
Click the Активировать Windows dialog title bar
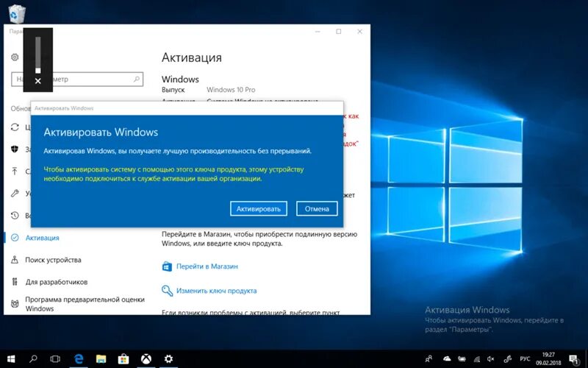187,108
